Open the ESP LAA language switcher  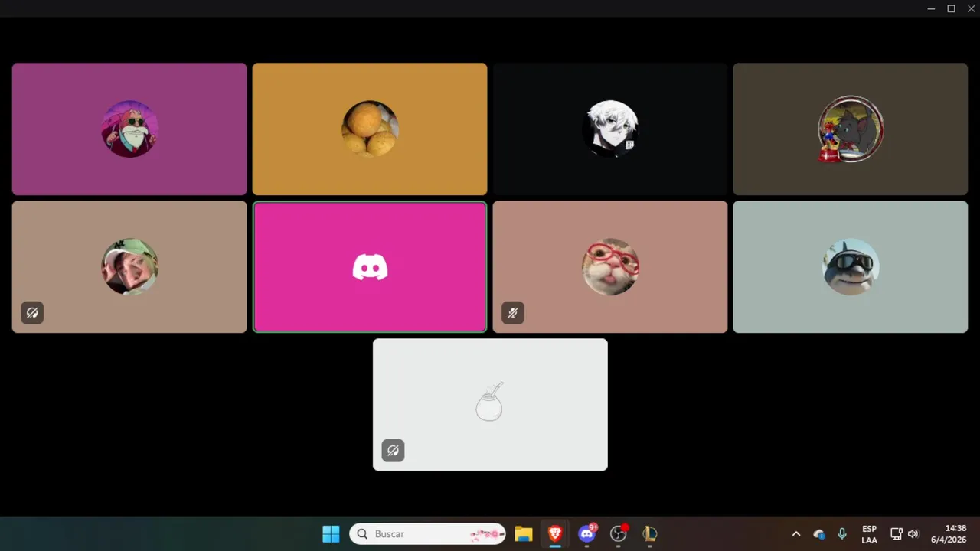[x=869, y=533]
